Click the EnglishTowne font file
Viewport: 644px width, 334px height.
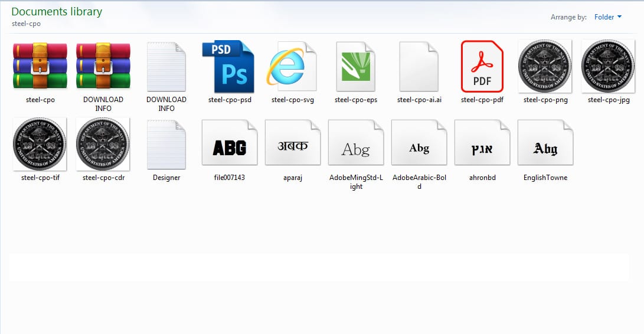point(545,144)
